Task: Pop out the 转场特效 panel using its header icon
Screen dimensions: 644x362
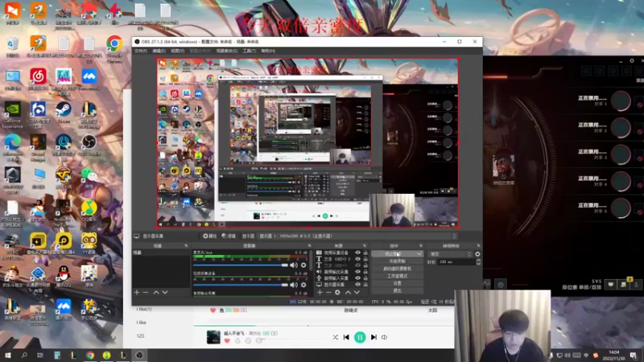Action: tap(478, 246)
